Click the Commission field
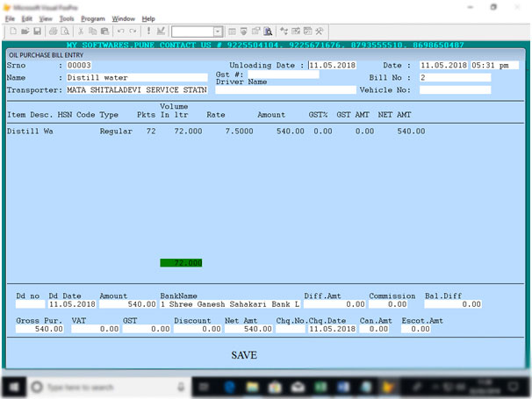 pos(388,304)
